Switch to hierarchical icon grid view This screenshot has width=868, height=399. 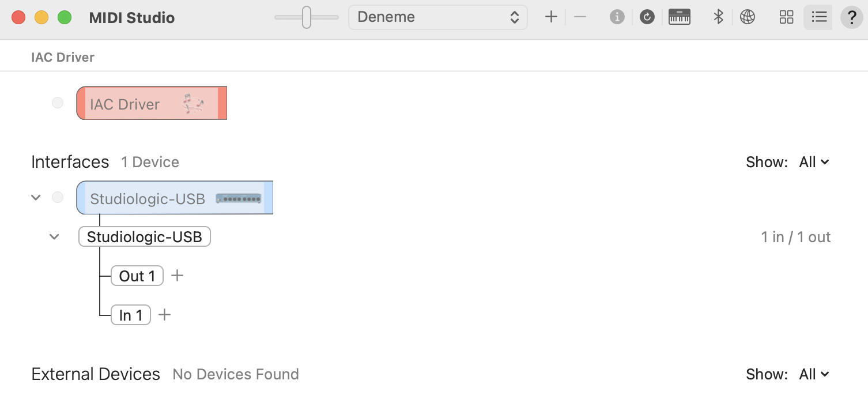[x=787, y=17]
